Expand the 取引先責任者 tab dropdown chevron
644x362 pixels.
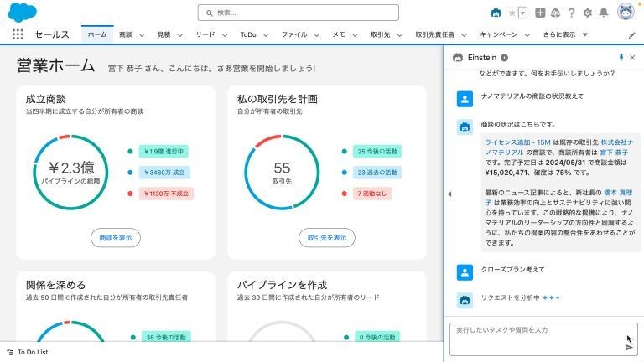[464, 35]
